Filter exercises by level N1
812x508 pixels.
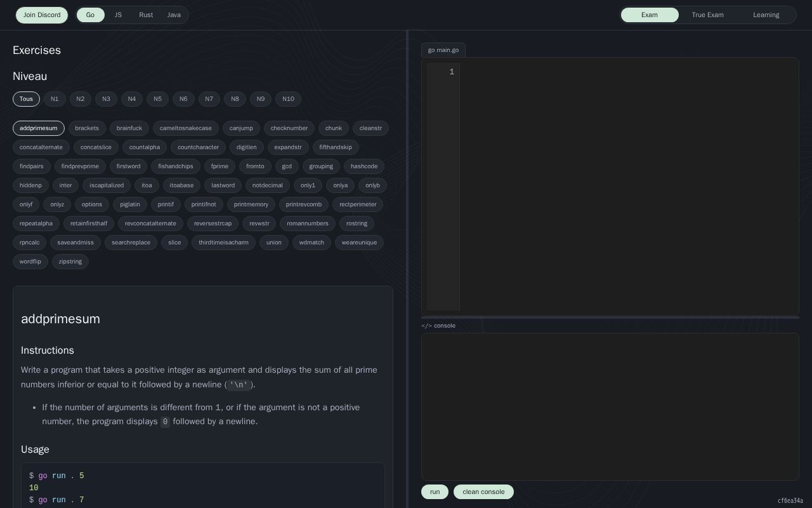[x=55, y=99]
